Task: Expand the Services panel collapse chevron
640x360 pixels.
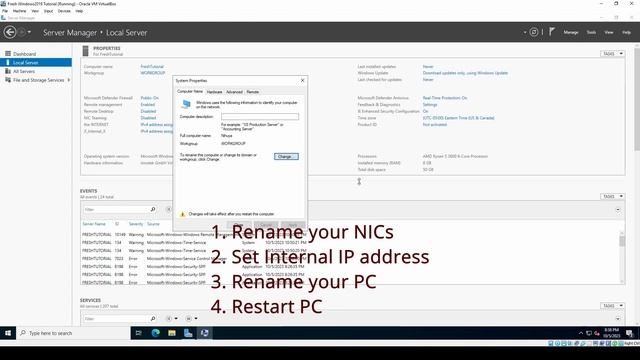Action: tap(618, 319)
